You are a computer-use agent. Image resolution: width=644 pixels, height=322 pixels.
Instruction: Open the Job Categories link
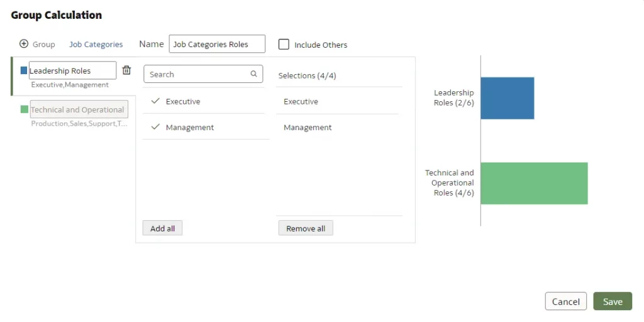[x=96, y=45]
